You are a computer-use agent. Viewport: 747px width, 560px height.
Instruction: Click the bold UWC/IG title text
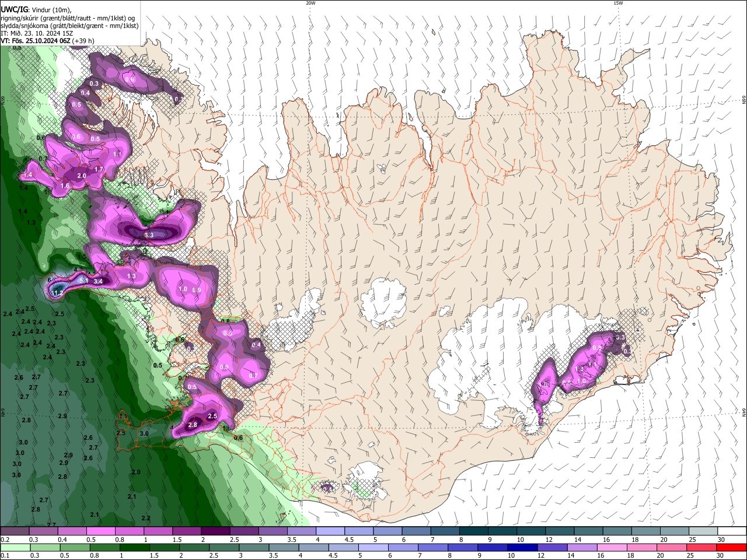tap(14, 9)
